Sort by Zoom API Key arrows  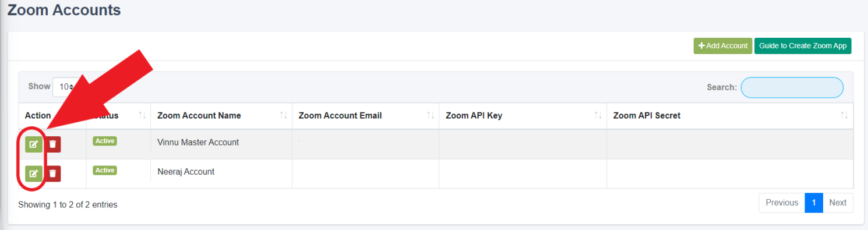tap(598, 115)
